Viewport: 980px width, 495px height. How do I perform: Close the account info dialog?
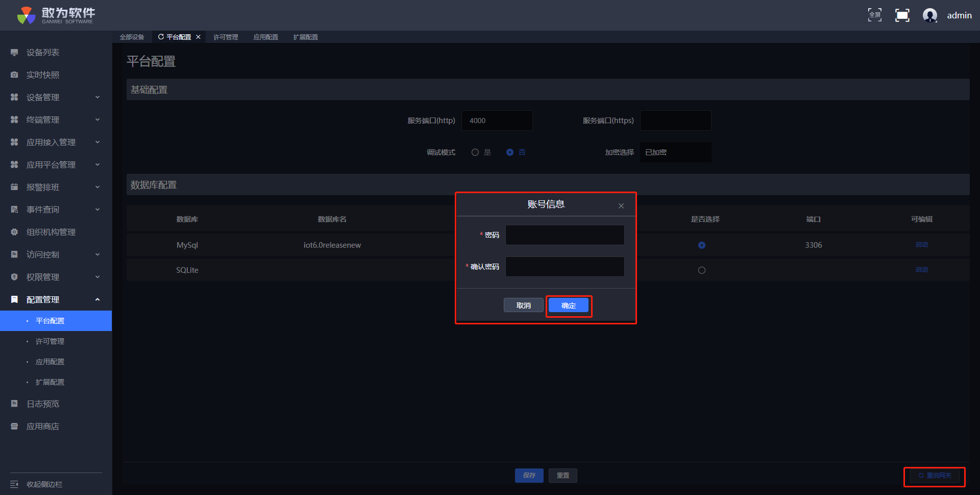coord(621,206)
